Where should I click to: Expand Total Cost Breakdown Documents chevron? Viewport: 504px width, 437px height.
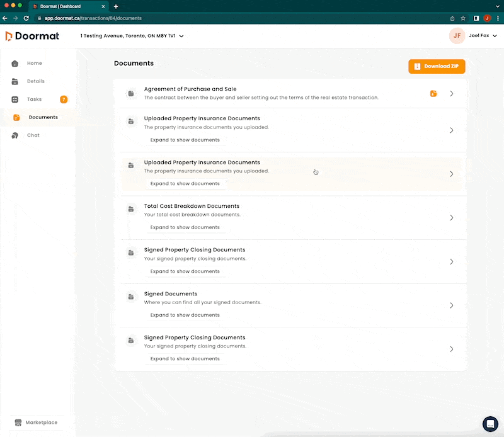[451, 218]
